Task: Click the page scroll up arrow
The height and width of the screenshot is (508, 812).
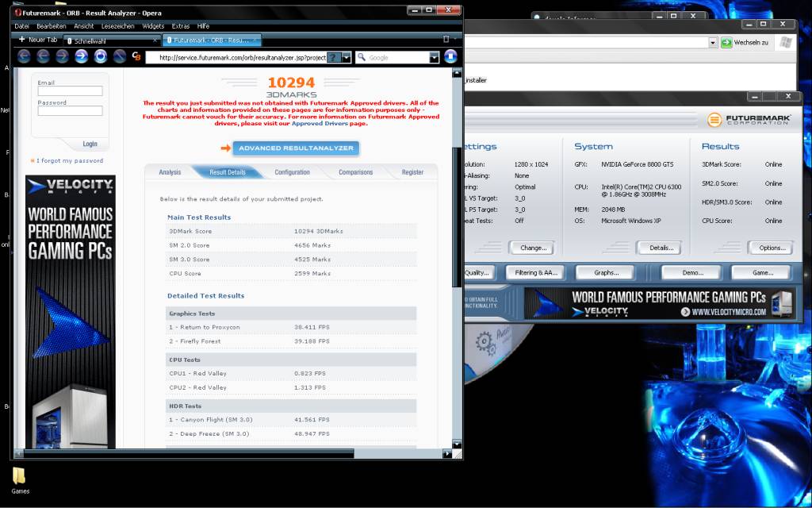Action: pyautogui.click(x=457, y=73)
